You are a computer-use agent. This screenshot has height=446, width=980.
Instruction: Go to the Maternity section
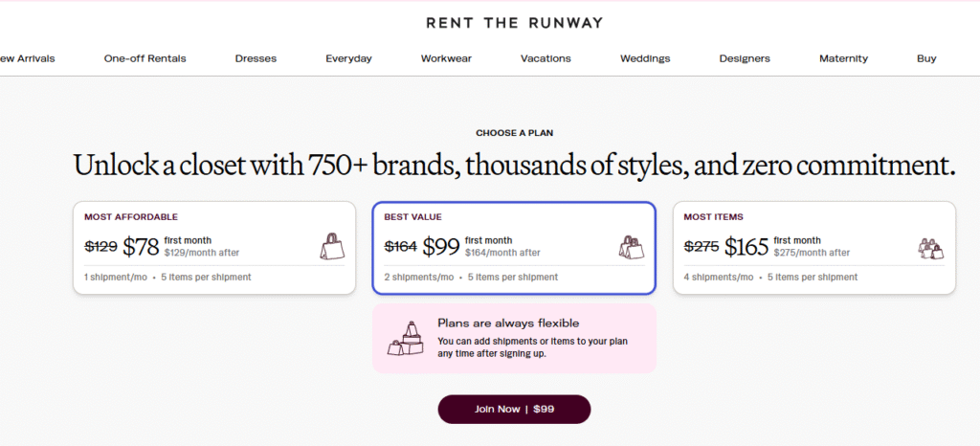pos(844,58)
